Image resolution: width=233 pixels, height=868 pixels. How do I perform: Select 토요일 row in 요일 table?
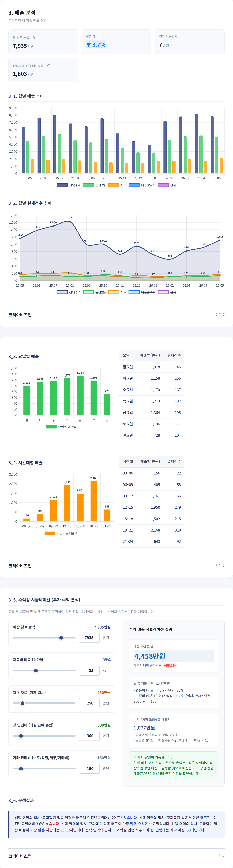click(152, 424)
